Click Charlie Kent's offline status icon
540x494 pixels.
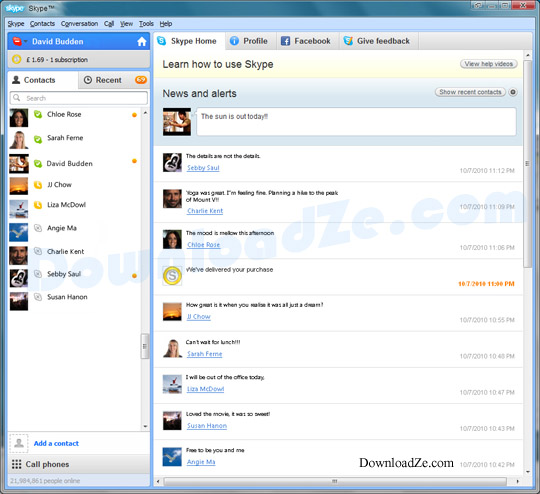tap(38, 251)
